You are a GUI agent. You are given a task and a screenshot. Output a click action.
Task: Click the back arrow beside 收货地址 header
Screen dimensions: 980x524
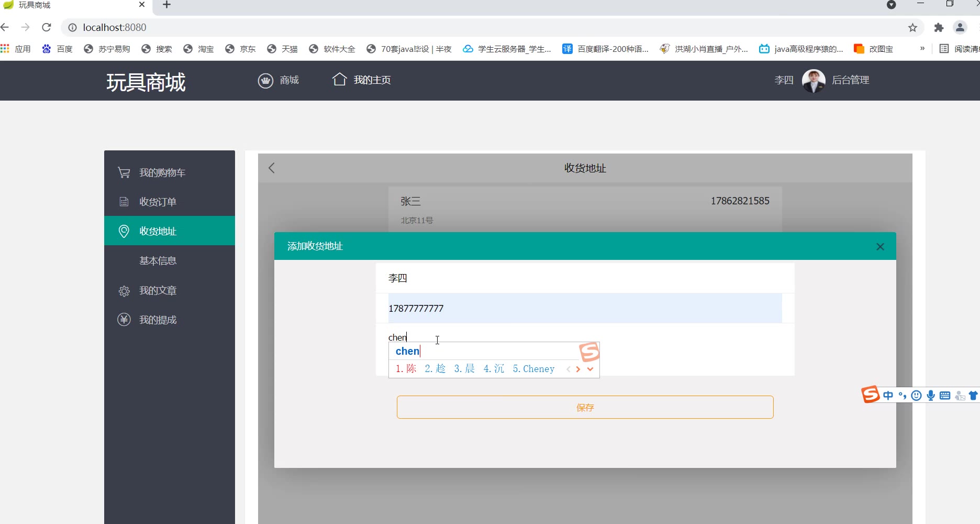tap(272, 168)
